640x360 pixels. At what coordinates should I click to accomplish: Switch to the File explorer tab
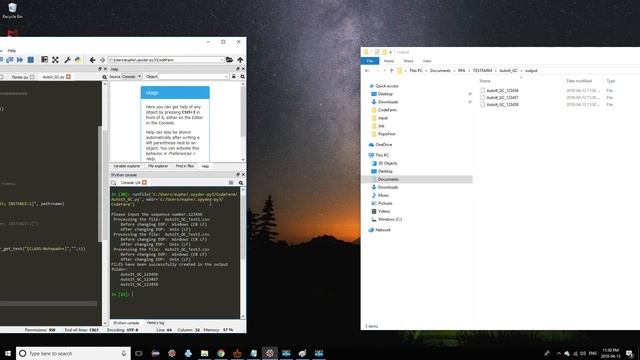pos(158,166)
